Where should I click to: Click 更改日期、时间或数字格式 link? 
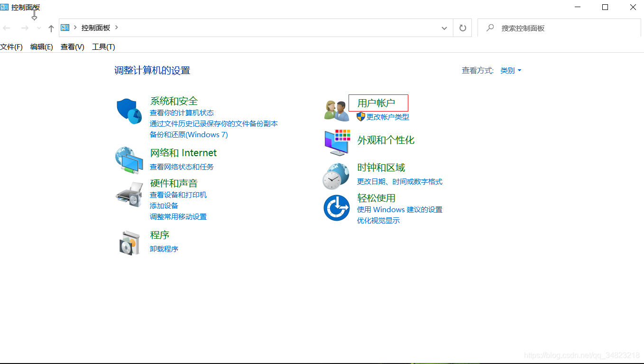point(400,182)
